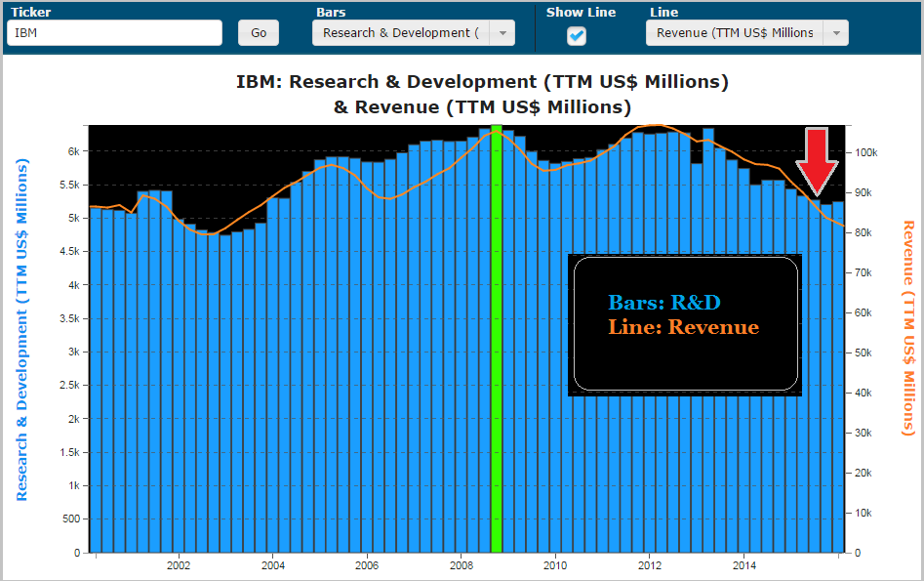Click the blue vertical 'Research & Development' axis label
The image size is (924, 581).
click(x=21, y=330)
